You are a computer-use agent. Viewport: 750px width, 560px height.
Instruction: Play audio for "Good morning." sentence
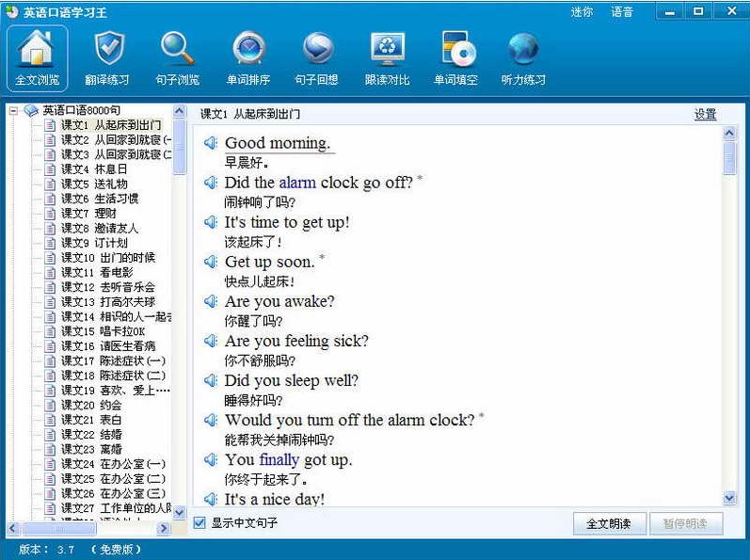(x=211, y=143)
